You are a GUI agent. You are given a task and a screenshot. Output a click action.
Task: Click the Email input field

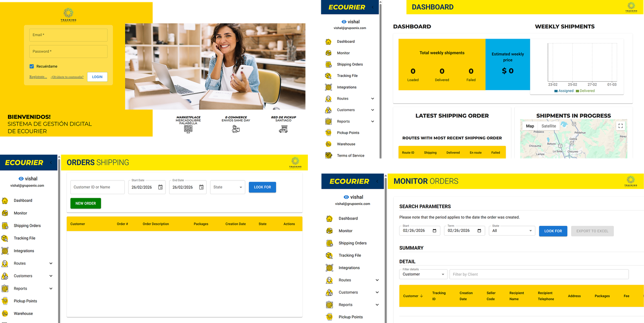[68, 35]
